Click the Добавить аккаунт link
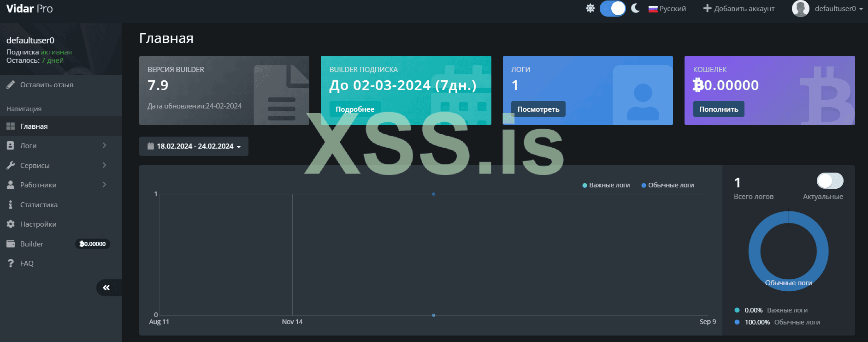The width and height of the screenshot is (868, 342). click(738, 9)
